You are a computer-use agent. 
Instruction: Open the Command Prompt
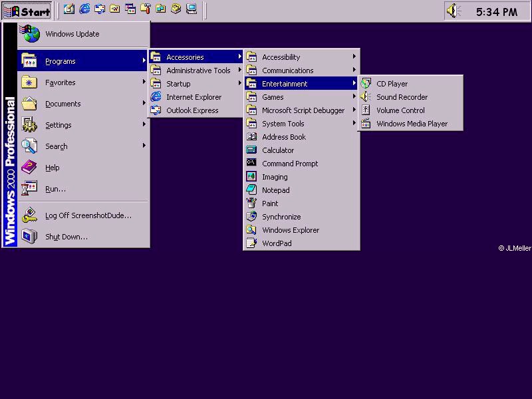301,164
